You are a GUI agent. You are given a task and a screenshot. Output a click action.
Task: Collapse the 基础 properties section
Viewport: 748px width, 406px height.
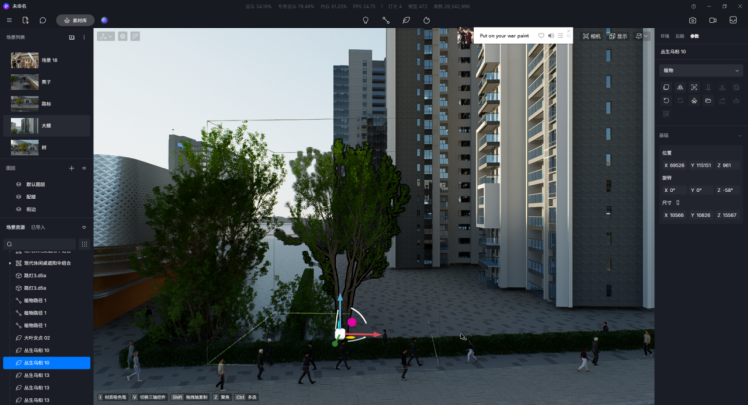tap(739, 135)
